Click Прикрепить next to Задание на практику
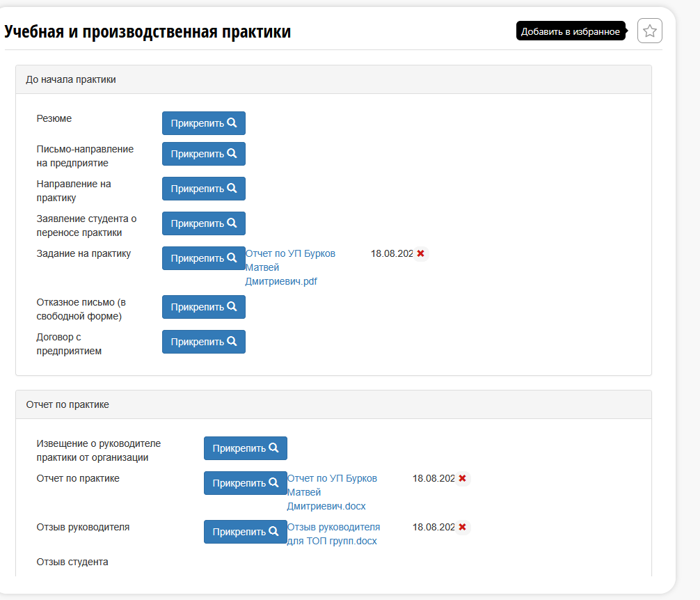Viewport: 700px width, 600px height. tap(204, 258)
